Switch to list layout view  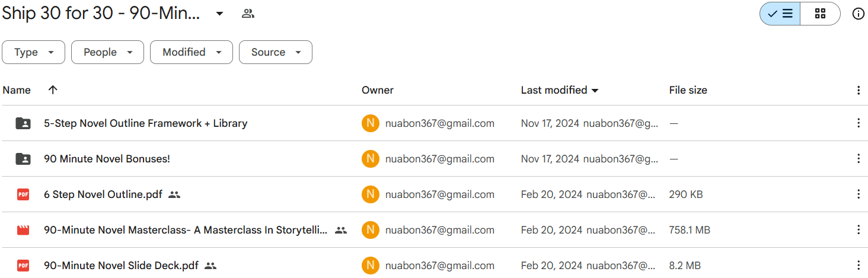[x=780, y=14]
